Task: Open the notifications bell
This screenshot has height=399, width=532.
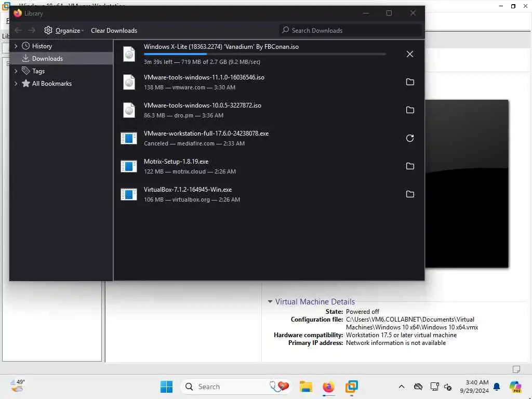Action: pyautogui.click(x=497, y=387)
